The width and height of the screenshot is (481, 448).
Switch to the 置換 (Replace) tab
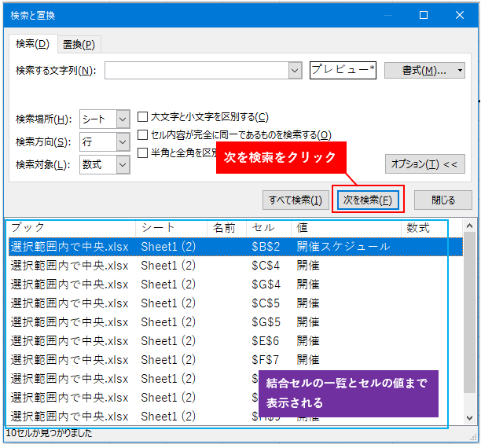79,45
